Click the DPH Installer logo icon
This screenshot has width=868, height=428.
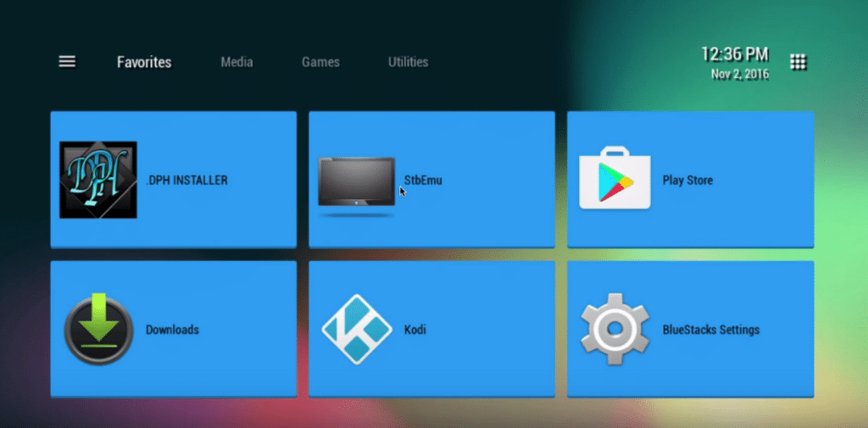click(x=98, y=180)
